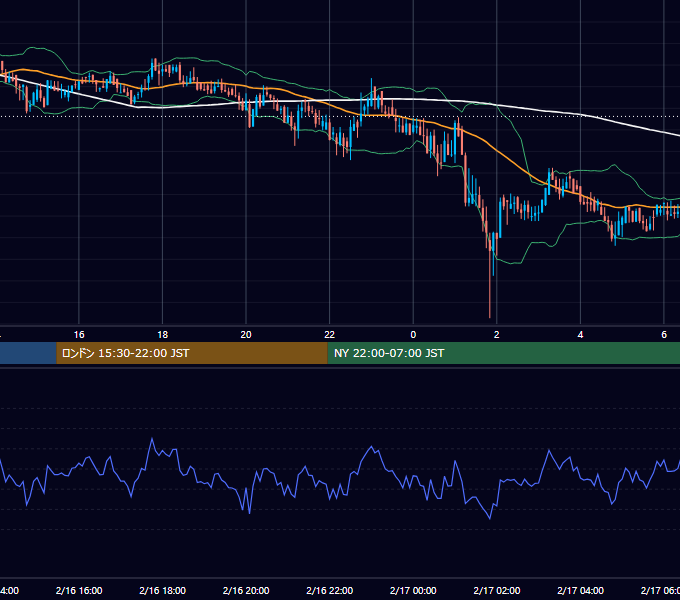Click hour label 20 on price chart axis

(246, 335)
